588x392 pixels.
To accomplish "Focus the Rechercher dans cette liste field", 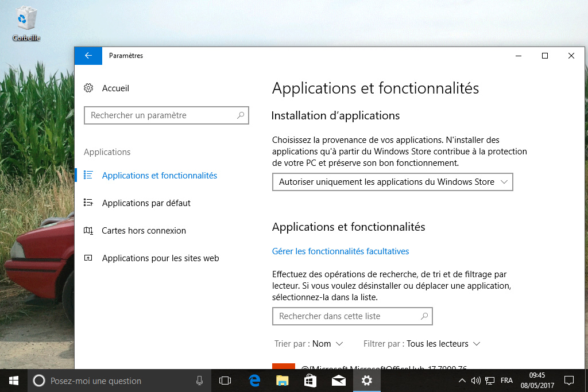I will 345,316.
